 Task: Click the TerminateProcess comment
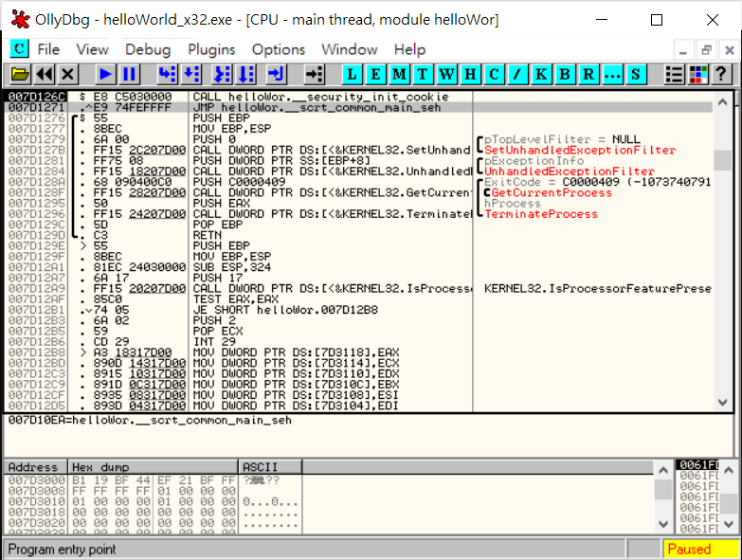point(541,214)
